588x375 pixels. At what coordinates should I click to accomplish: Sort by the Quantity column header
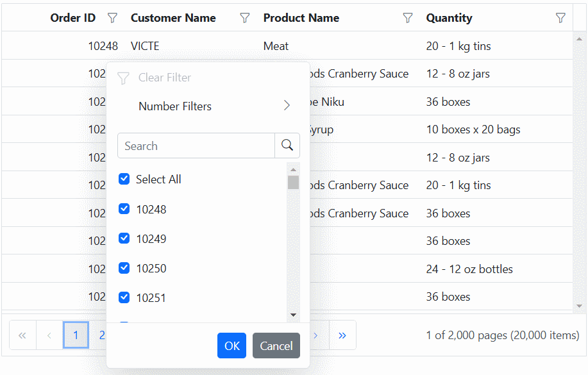click(x=449, y=17)
